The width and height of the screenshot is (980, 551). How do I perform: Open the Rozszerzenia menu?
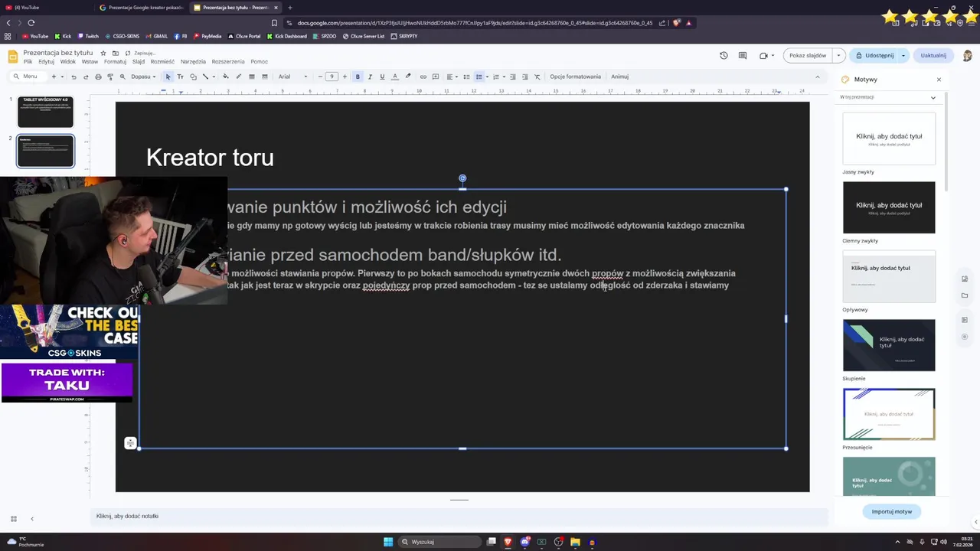tap(228, 62)
